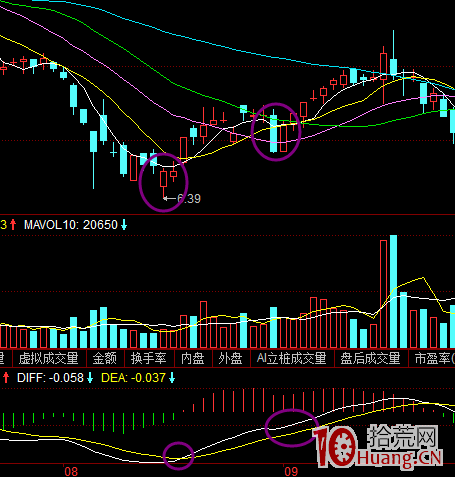Show the 内盘 indicator tab

click(x=193, y=358)
